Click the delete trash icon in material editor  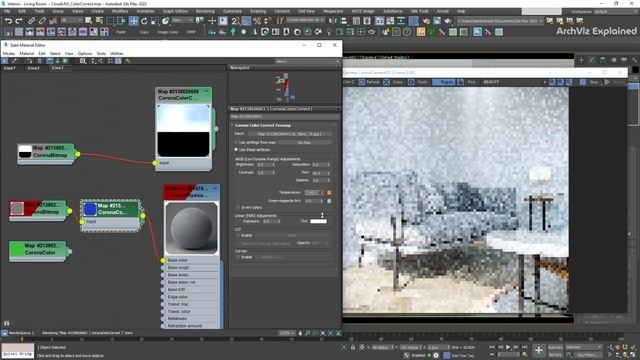click(40, 61)
